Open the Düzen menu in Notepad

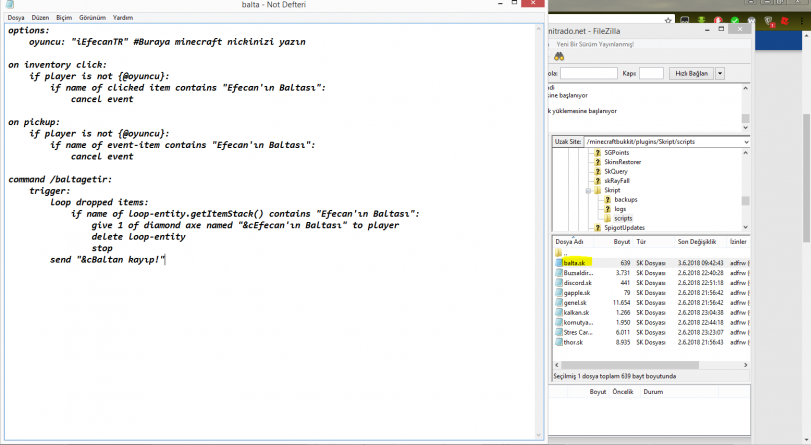click(40, 18)
